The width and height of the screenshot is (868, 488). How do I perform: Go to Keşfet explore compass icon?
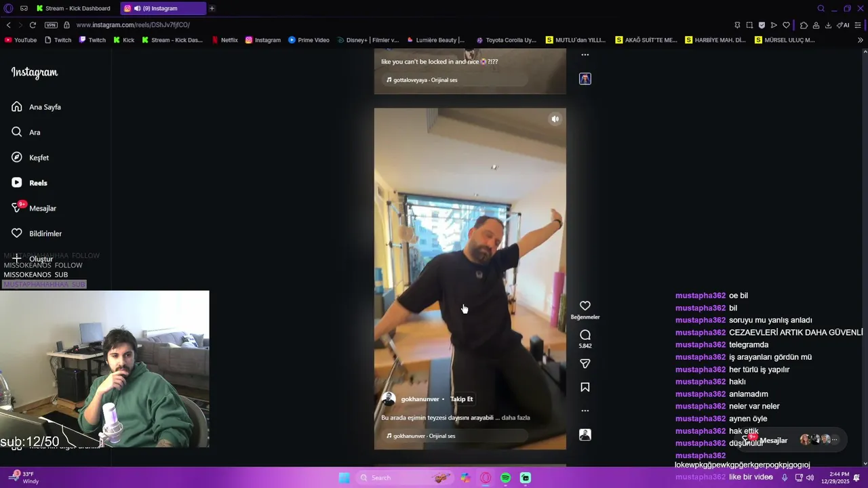coord(17,157)
